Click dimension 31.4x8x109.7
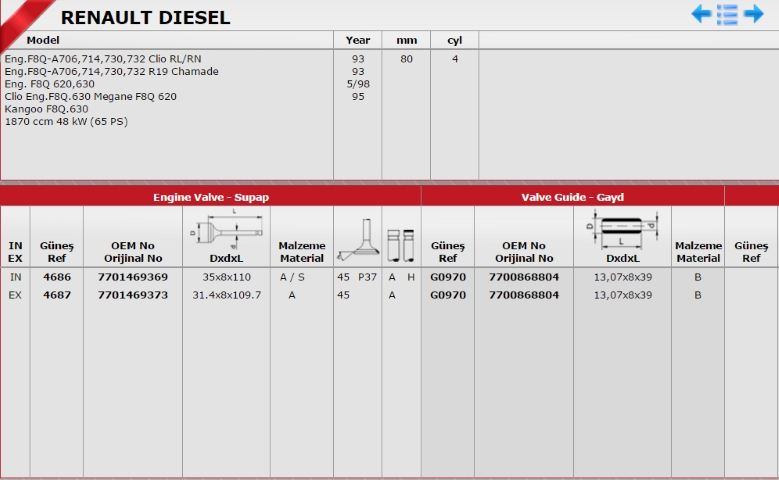Screen dimensions: 779x480 point(226,295)
